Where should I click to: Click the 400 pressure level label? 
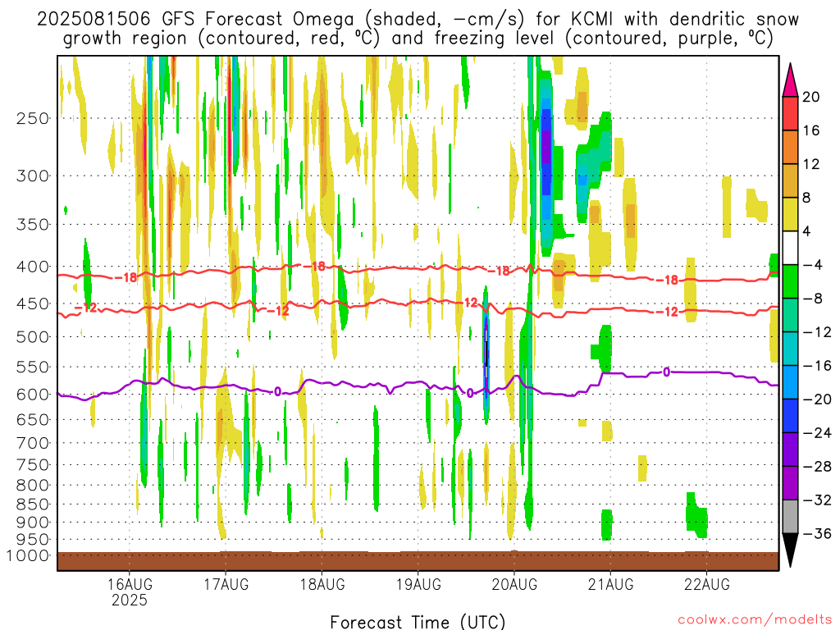pyautogui.click(x=33, y=267)
